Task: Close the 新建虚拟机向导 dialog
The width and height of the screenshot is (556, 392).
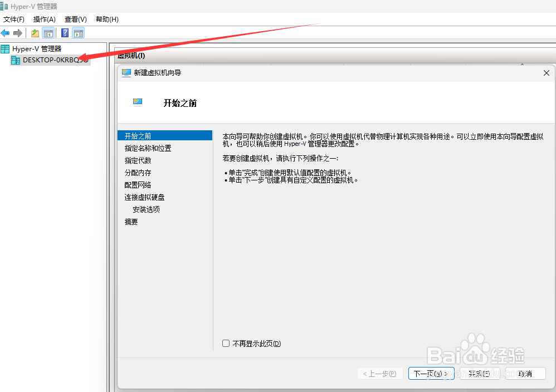Action: click(546, 72)
